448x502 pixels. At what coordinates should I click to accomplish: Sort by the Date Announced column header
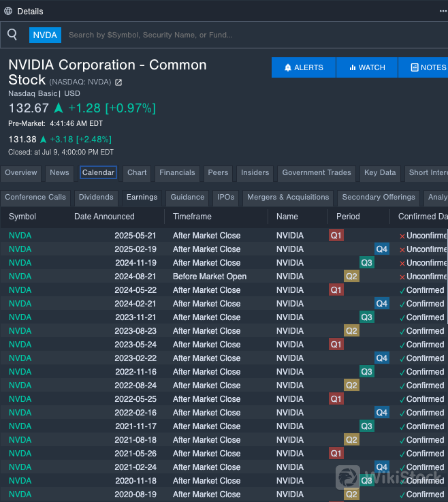(x=104, y=217)
